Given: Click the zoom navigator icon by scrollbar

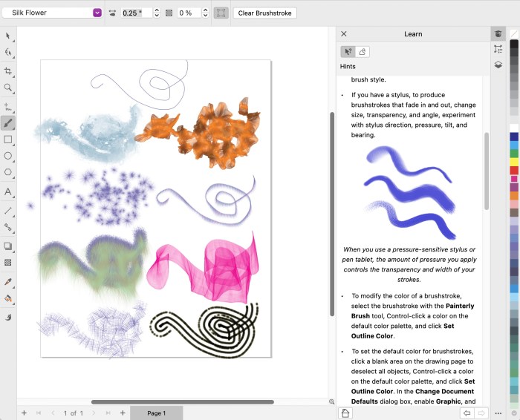Looking at the screenshot, I should coord(331,401).
